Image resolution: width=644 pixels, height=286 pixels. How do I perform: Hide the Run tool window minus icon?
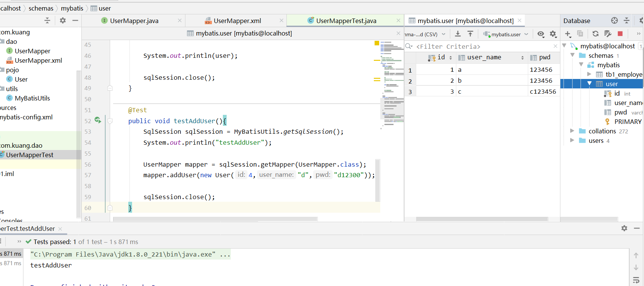click(637, 228)
